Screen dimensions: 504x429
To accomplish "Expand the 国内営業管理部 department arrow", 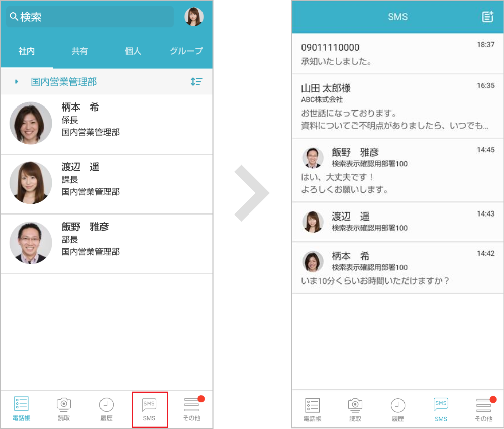I will tap(17, 82).
